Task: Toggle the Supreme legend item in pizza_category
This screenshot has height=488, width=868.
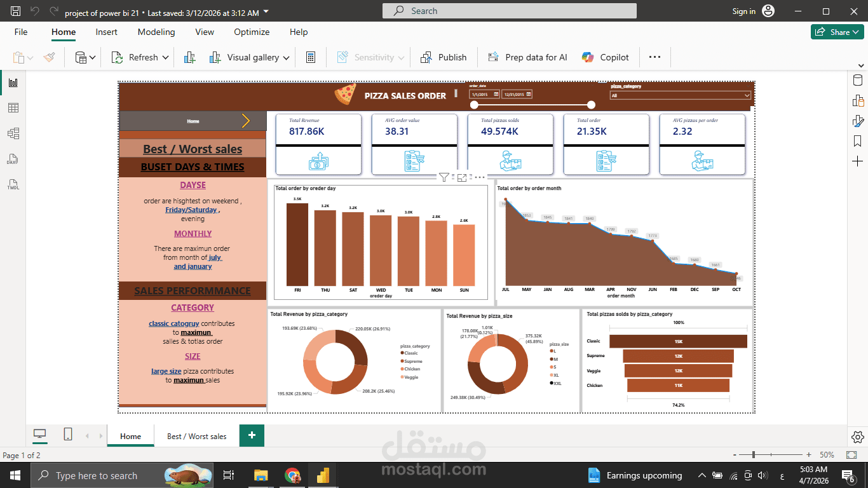Action: 411,361
